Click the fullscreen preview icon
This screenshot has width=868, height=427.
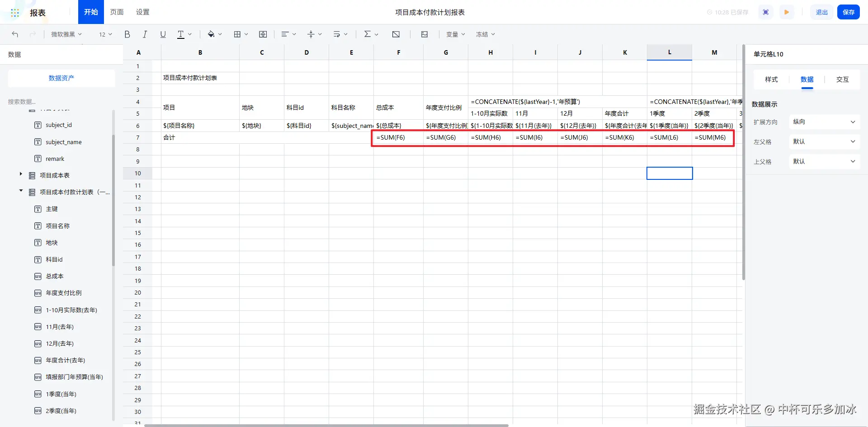(x=766, y=12)
